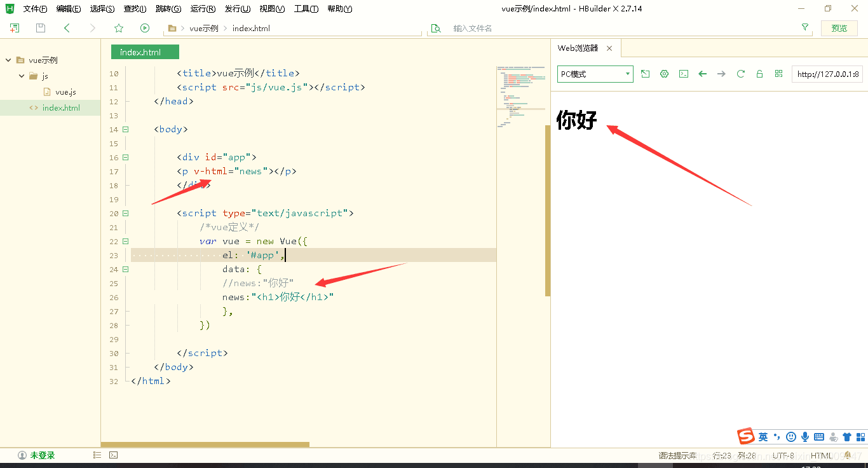
Task: Open the 跳转(G) menu
Action: 168,9
